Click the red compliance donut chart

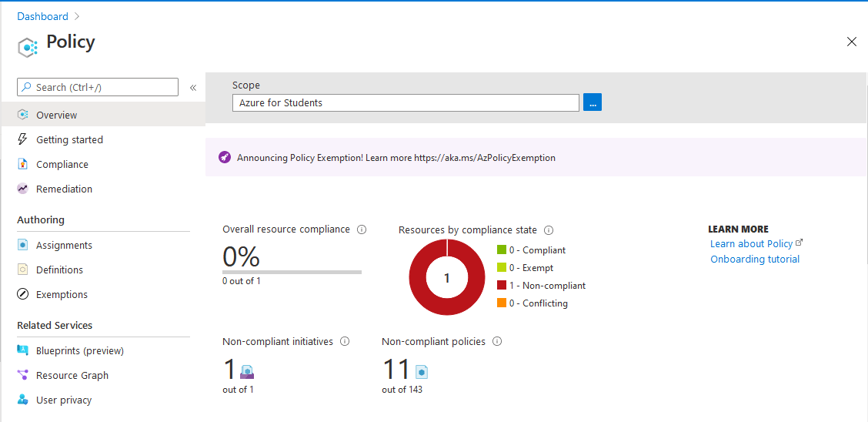pos(447,277)
